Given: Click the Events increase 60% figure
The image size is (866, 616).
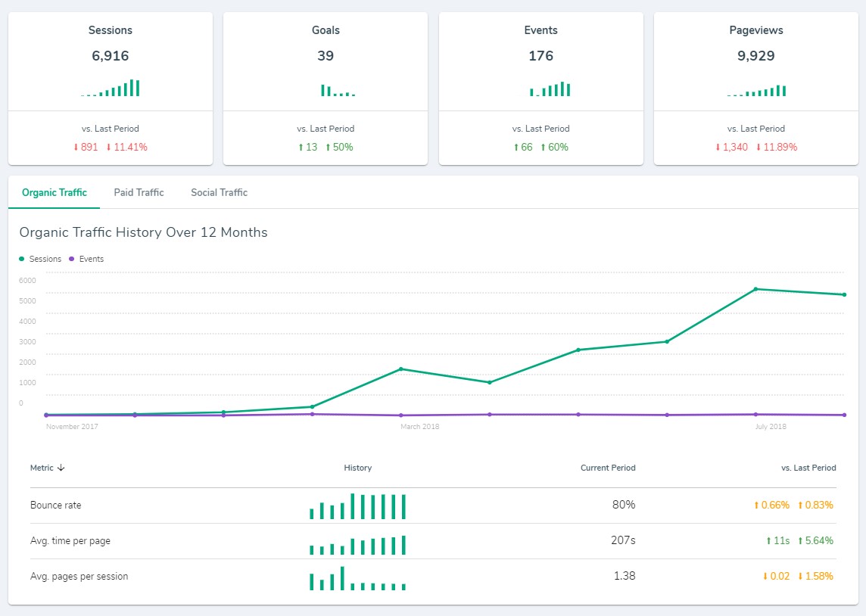Looking at the screenshot, I should click(555, 147).
